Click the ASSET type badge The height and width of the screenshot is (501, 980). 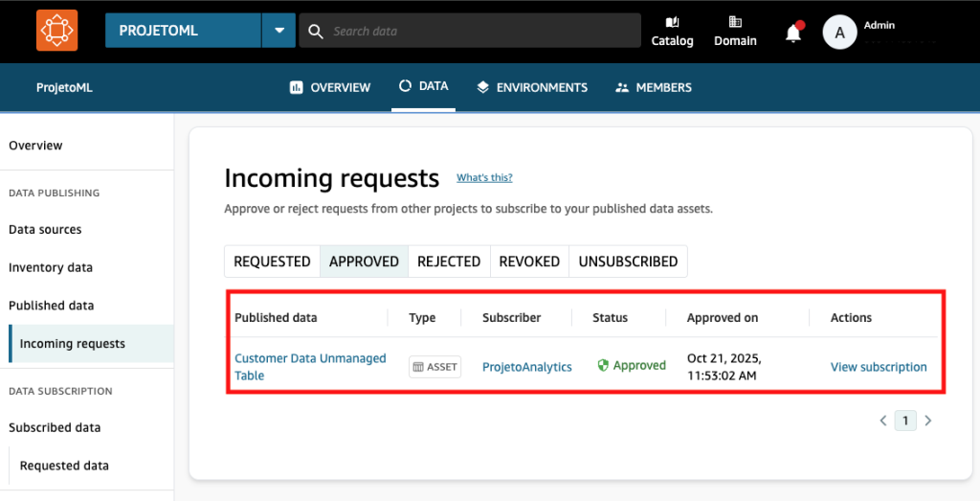[x=434, y=367]
